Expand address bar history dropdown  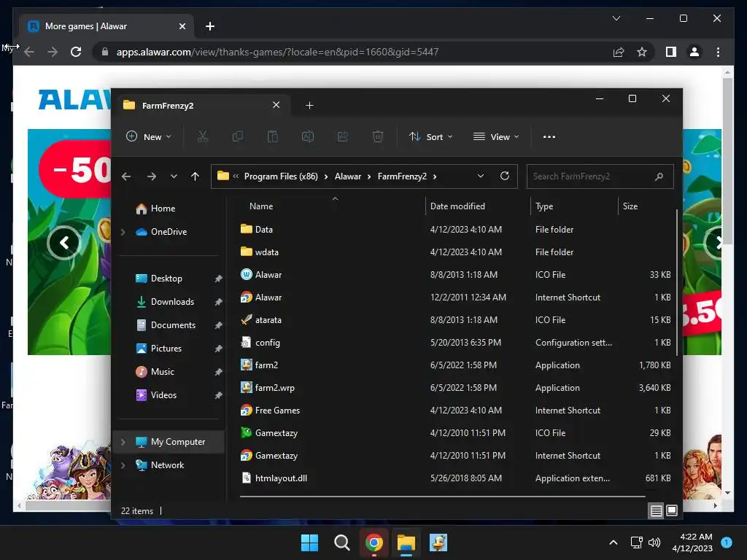481,176
